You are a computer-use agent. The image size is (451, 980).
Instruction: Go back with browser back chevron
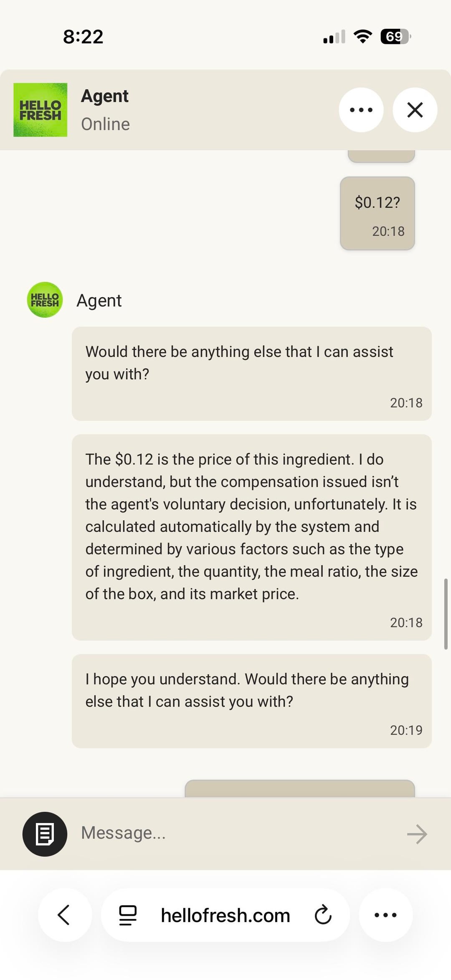(x=64, y=915)
